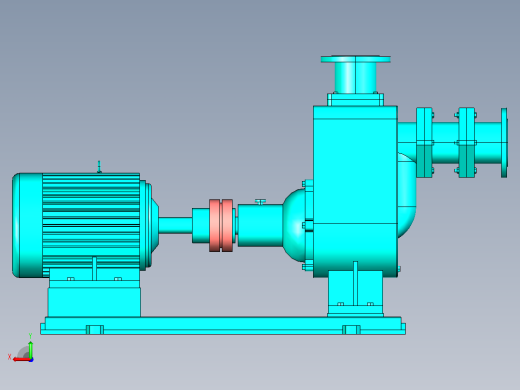The image size is (520, 390).
Task: Select the red shaft coupling
Action: click(x=221, y=226)
